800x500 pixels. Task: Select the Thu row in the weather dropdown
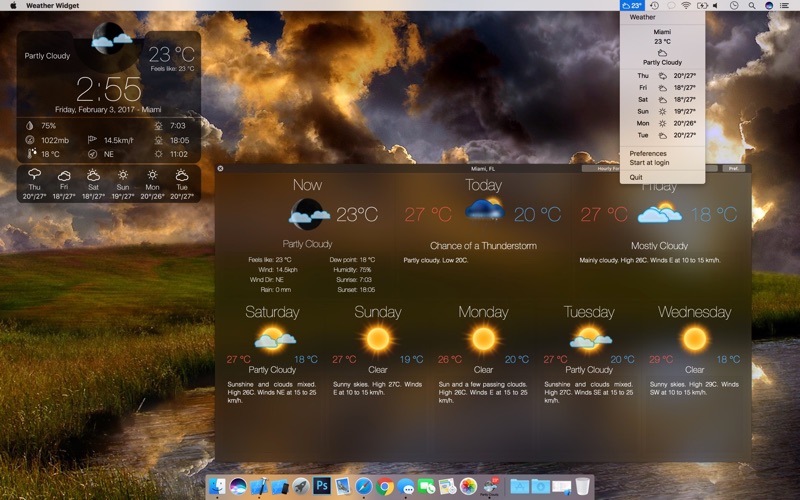coord(662,76)
